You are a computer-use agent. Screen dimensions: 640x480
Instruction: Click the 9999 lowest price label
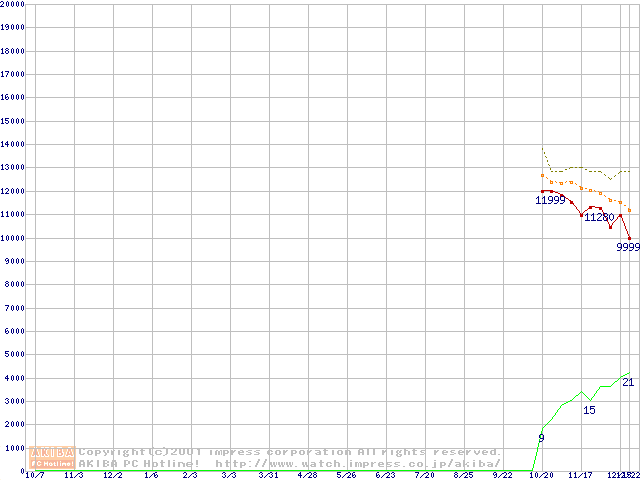coord(628,246)
